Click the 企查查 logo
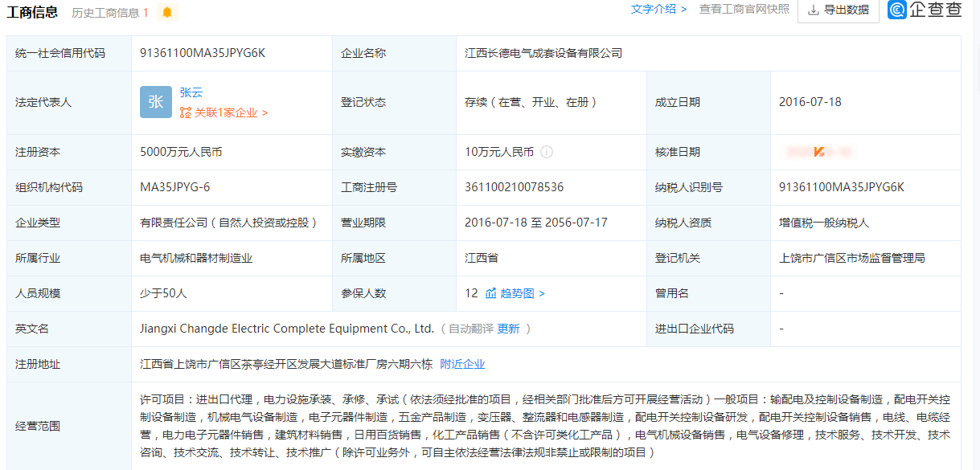 click(925, 10)
